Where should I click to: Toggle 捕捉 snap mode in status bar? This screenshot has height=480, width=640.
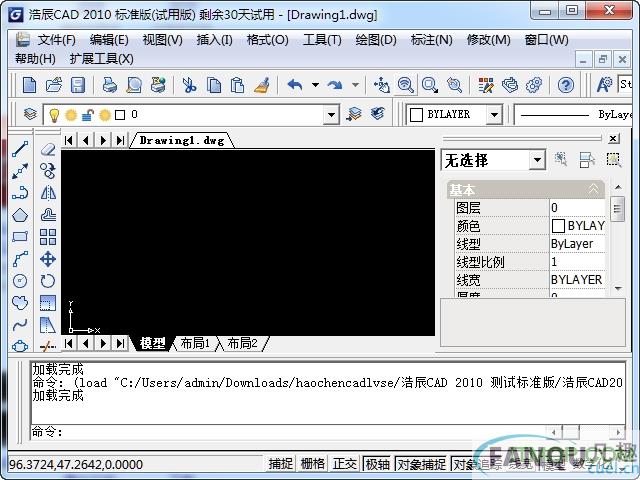pos(281,464)
